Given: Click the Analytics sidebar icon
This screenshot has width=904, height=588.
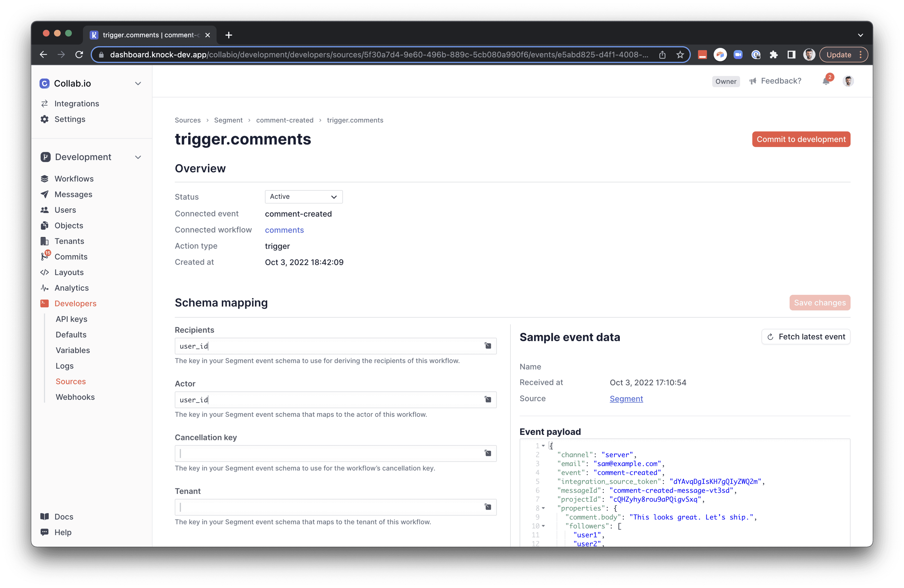Looking at the screenshot, I should (x=44, y=288).
